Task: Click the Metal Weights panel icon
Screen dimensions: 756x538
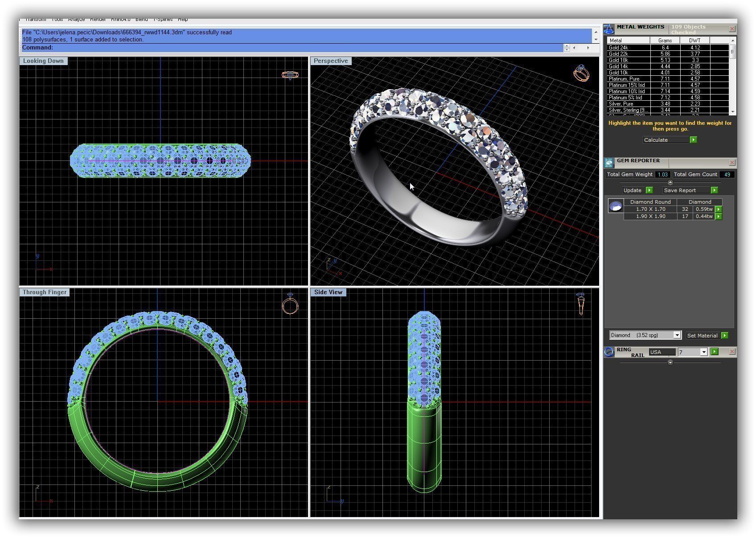Action: click(608, 29)
